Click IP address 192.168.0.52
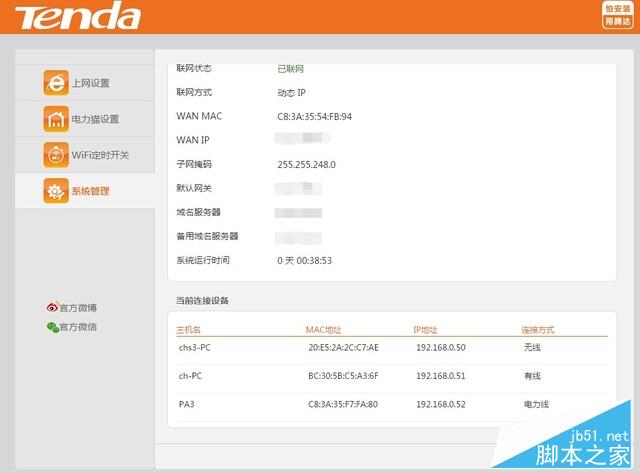 (x=441, y=404)
